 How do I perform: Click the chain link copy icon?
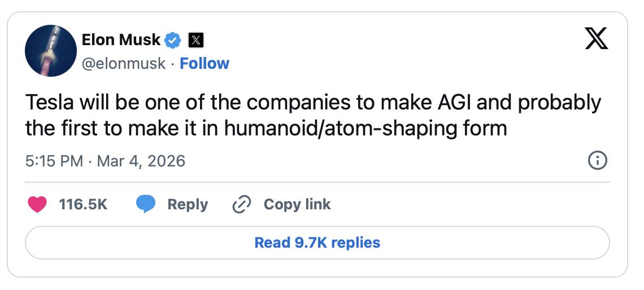click(241, 204)
